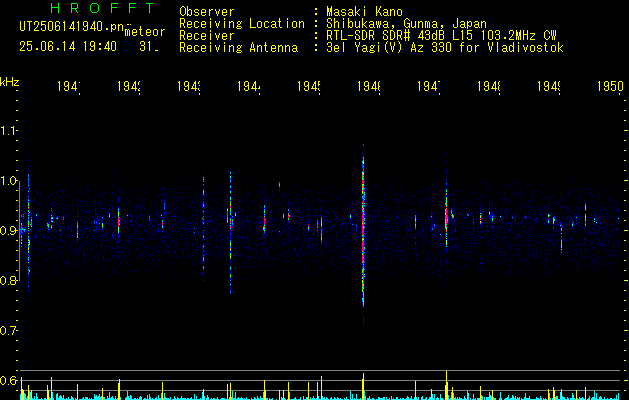This screenshot has height=400, width=629.
Task: Click the 0.8 frequency axis label
Action: tap(8, 281)
